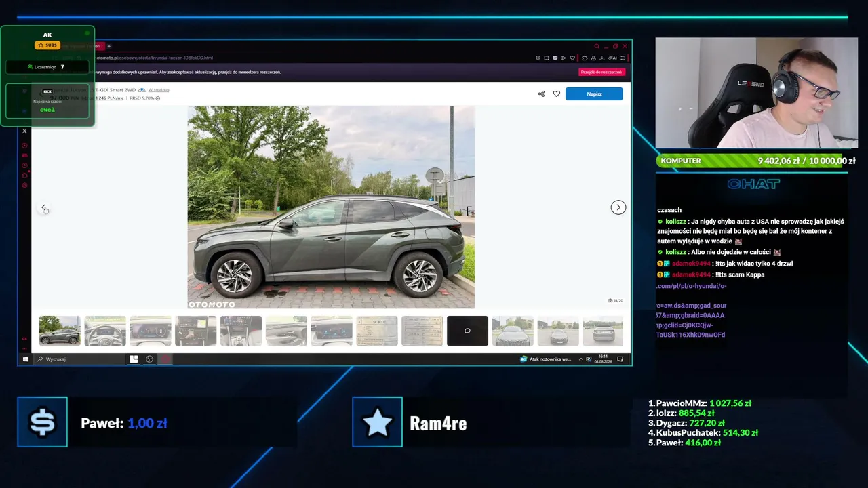Image resolution: width=868 pixels, height=488 pixels.
Task: Bookmark page with address bar heart icon
Action: pos(572,58)
